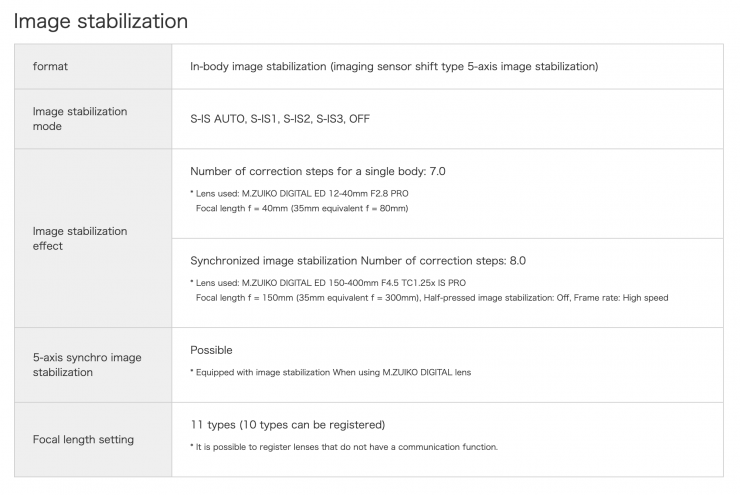Click the "Focal length f = 40mm" note
This screenshot has width=740, height=495.
pos(302,208)
